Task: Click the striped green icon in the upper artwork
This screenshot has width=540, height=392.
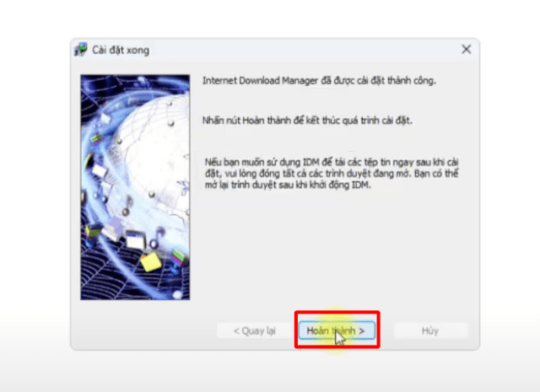Action: pyautogui.click(x=97, y=139)
